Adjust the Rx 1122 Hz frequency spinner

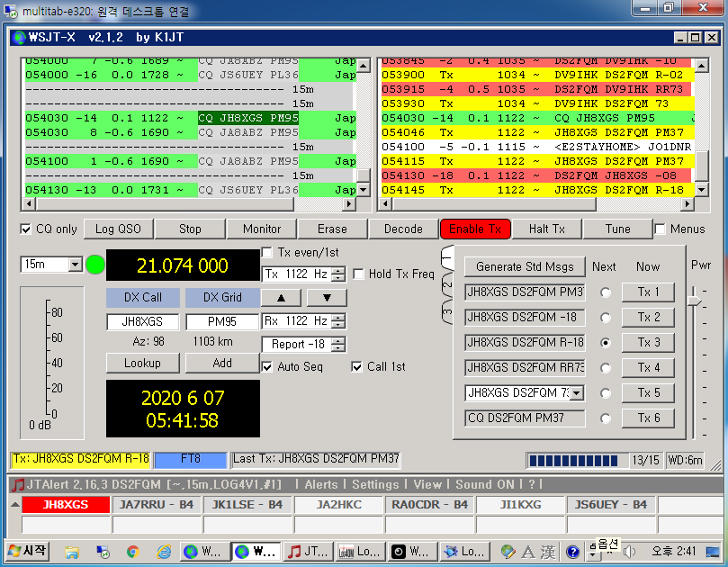click(x=339, y=321)
